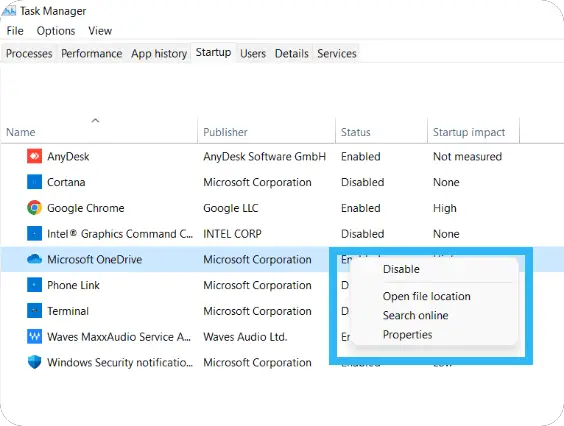Click Intel Graphics None impact cell
The image size is (564, 426).
coord(446,234)
